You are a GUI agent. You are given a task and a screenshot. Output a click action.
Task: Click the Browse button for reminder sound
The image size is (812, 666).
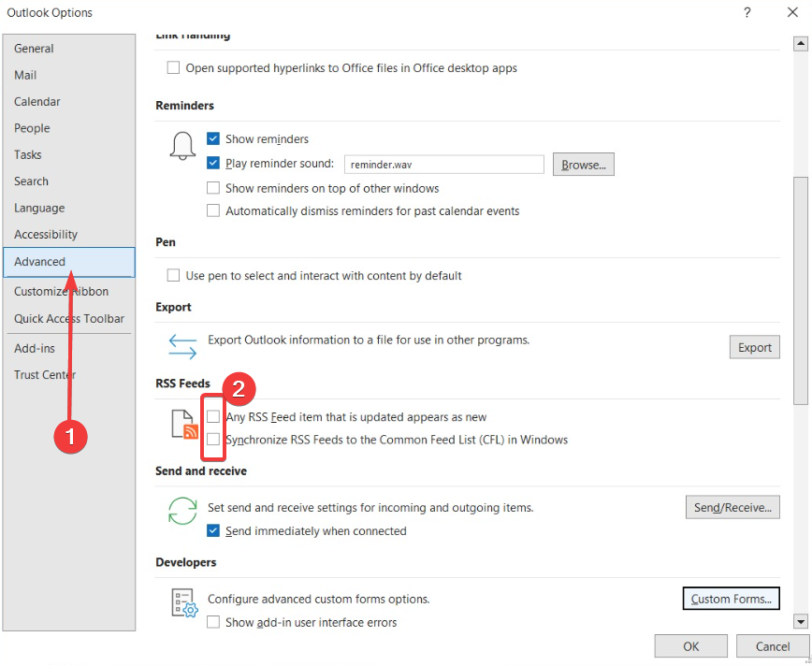pyautogui.click(x=584, y=165)
